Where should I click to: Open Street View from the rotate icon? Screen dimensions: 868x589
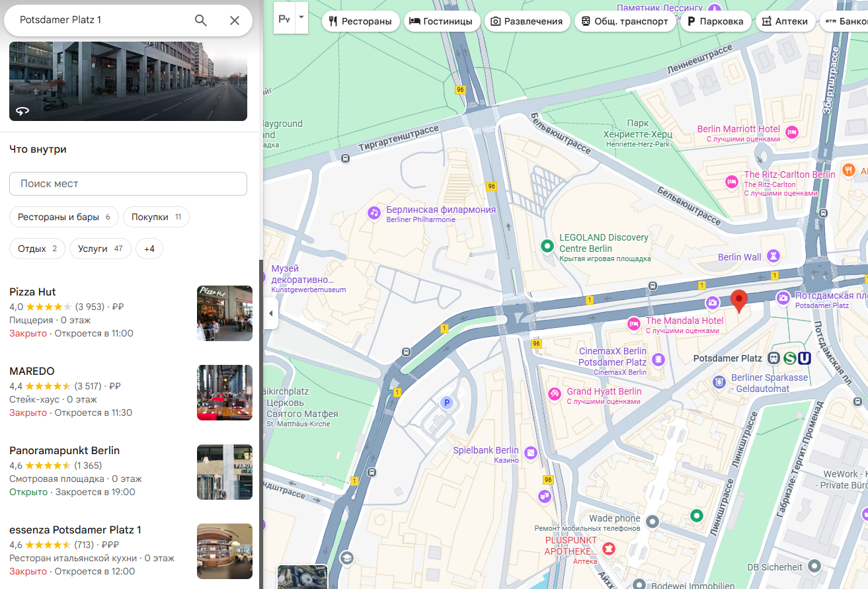point(22,110)
